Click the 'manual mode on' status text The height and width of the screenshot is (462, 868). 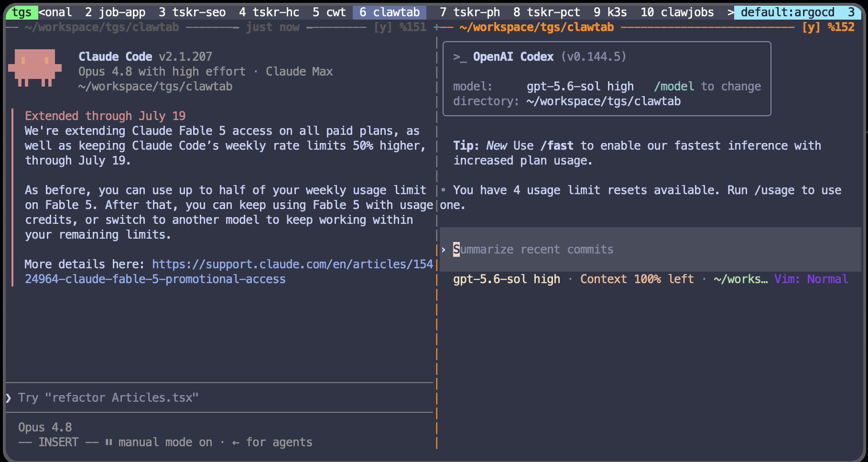165,442
